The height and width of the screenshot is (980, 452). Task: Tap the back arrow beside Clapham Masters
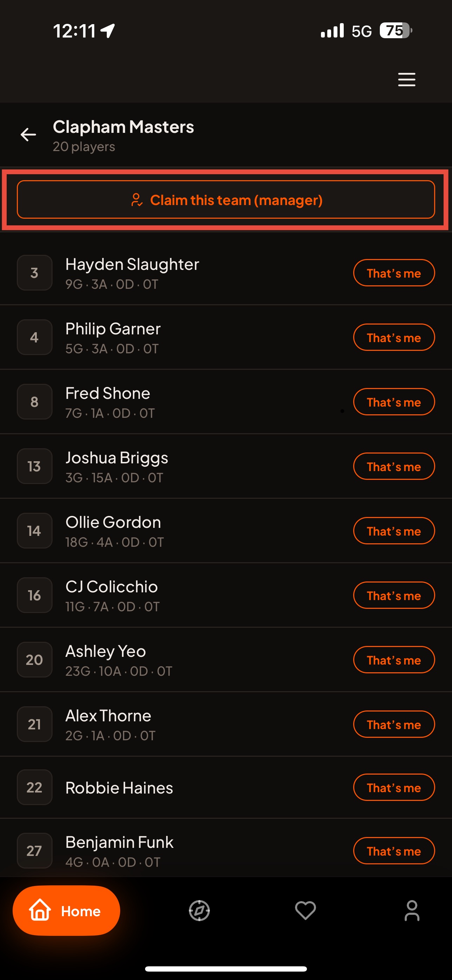point(28,134)
